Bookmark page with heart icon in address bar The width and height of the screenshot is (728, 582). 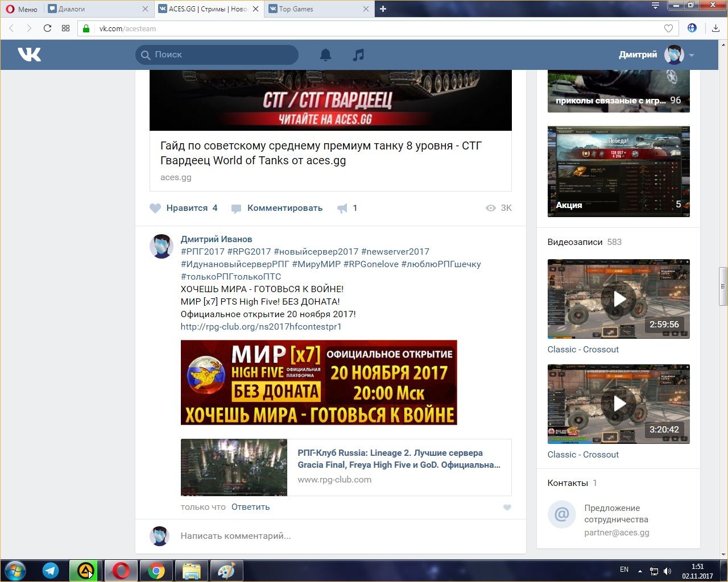668,28
